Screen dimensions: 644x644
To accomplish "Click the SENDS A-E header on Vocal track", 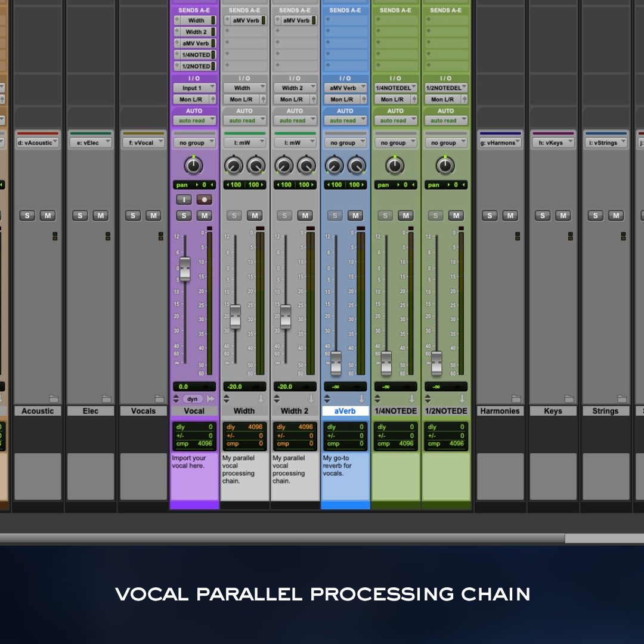I will click(x=194, y=10).
